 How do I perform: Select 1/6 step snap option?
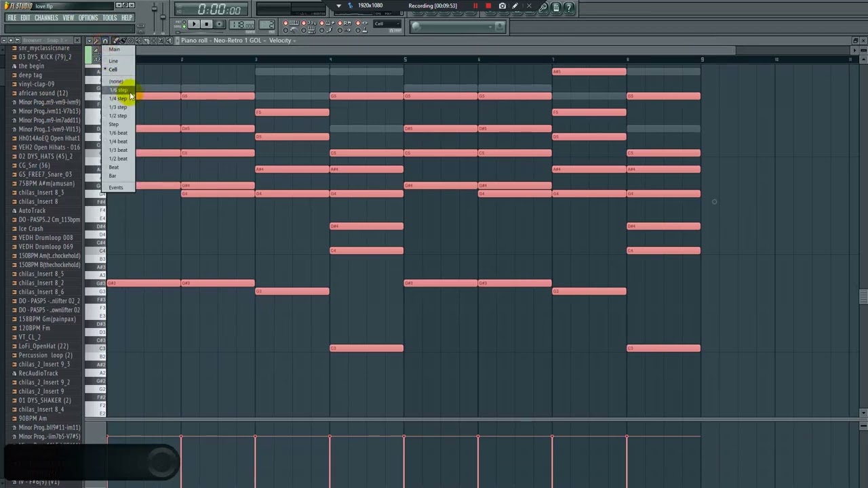click(118, 90)
